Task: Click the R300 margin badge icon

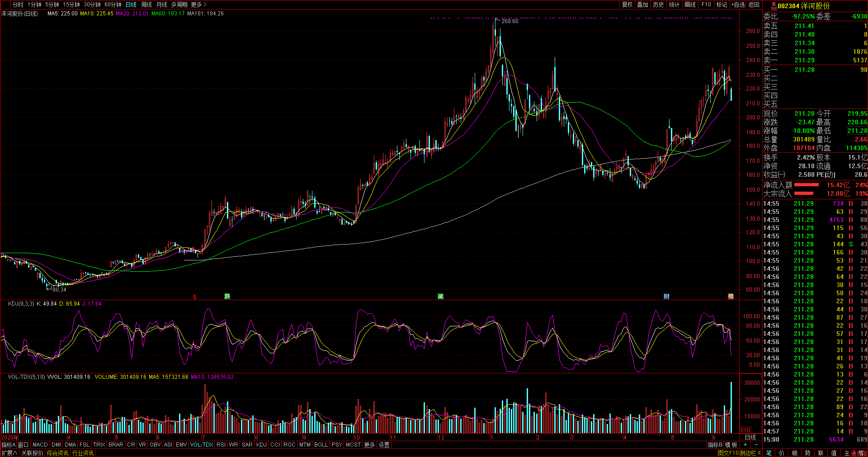Action: point(774,6)
